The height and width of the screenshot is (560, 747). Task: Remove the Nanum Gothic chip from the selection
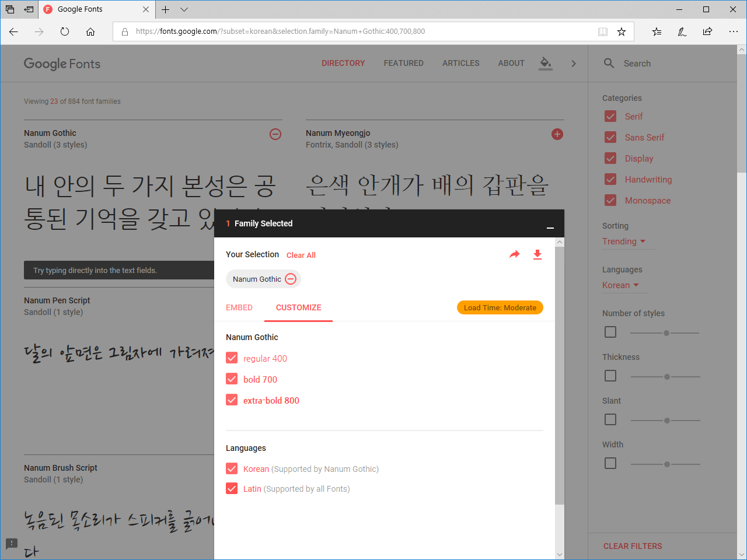click(x=291, y=279)
